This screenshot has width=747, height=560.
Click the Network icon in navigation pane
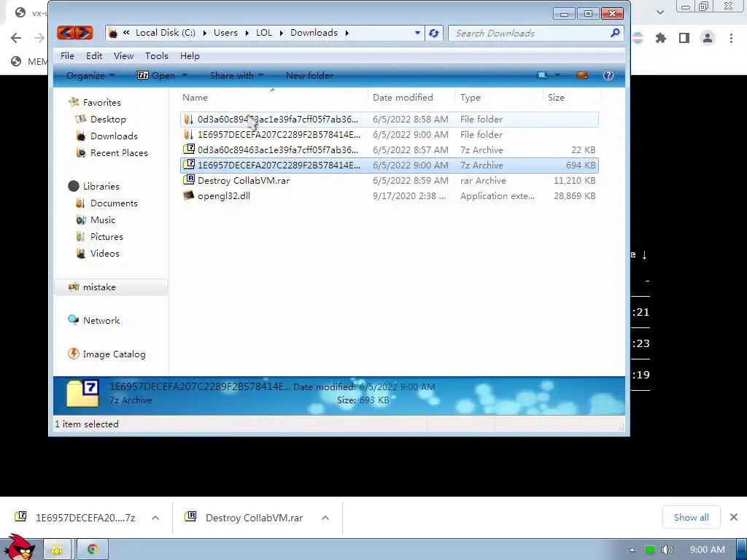pos(74,320)
